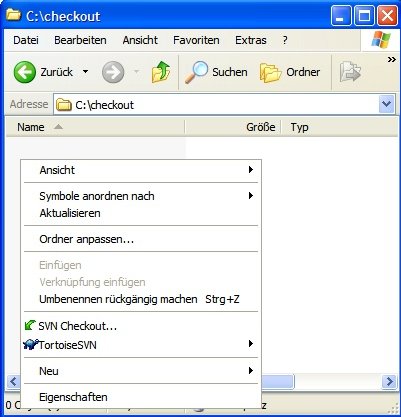Open the Extras menu
Viewport: 401px width, 417px height.
click(251, 40)
